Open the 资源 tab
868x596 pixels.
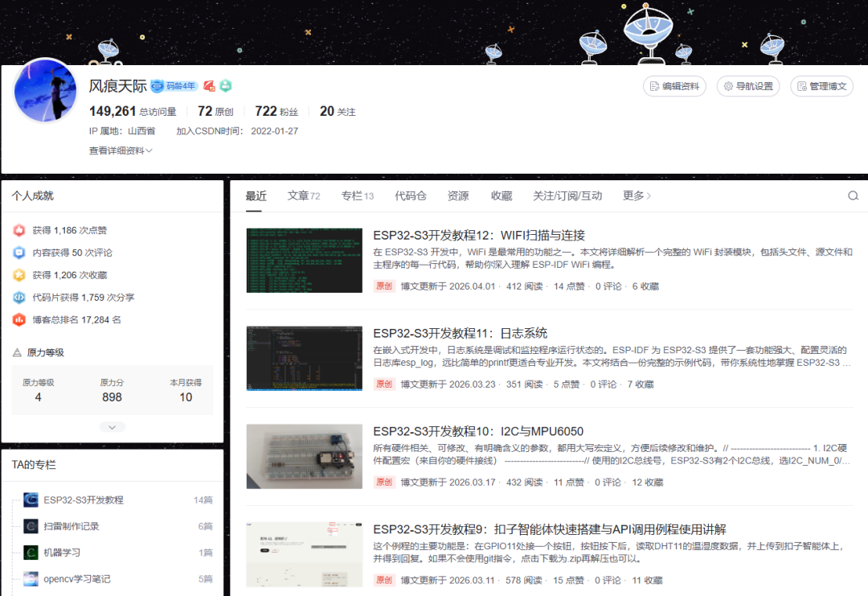pos(458,195)
